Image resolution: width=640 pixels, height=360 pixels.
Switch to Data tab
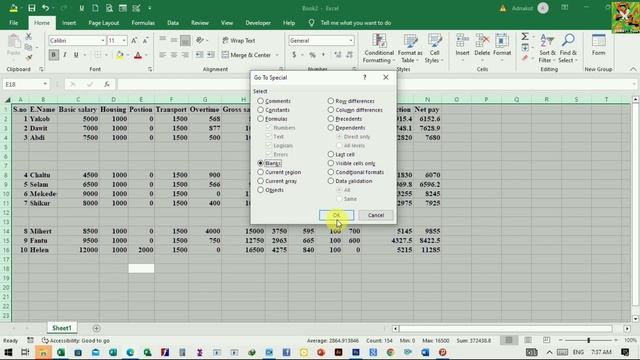(173, 23)
